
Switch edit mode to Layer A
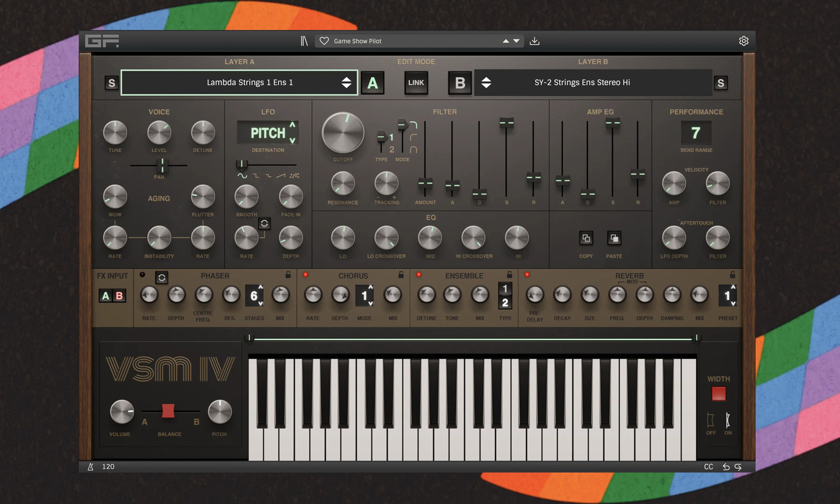372,83
